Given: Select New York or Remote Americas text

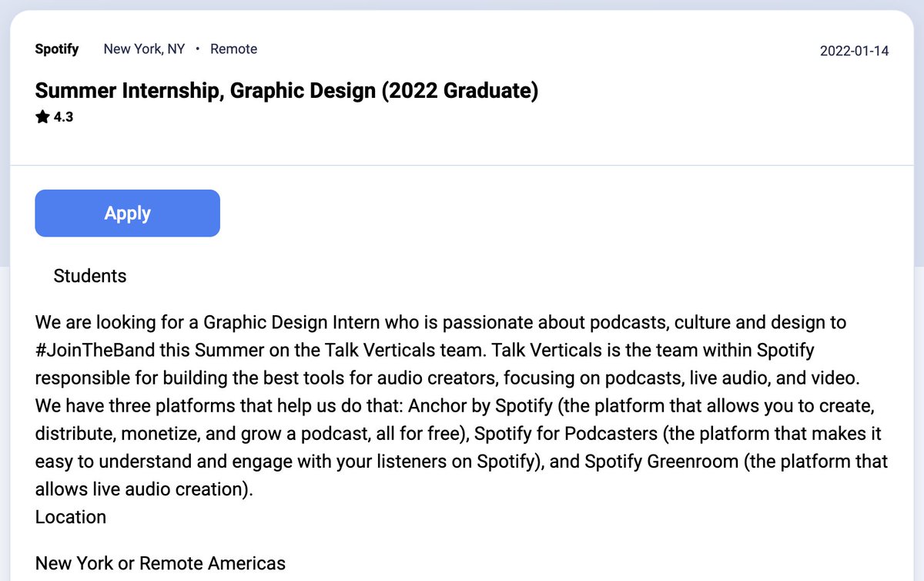Looking at the screenshot, I should pos(160,563).
